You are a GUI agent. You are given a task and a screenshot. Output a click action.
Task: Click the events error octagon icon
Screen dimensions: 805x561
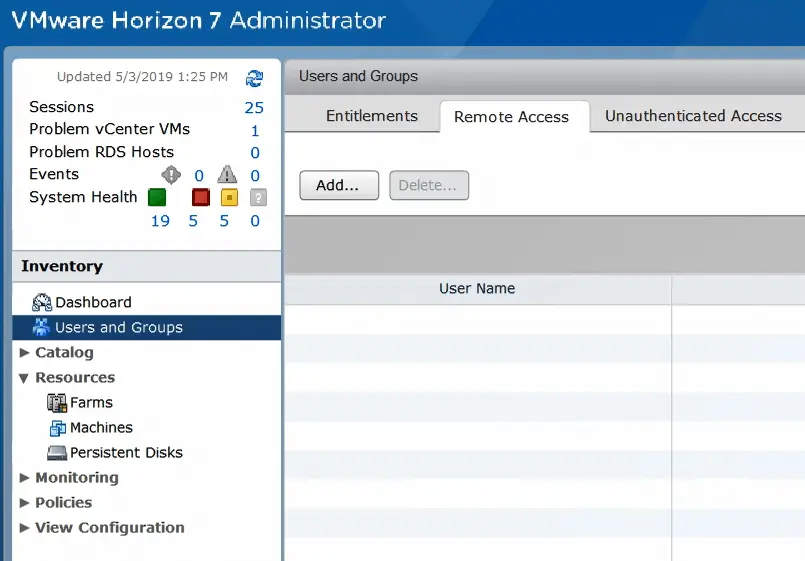tap(171, 175)
